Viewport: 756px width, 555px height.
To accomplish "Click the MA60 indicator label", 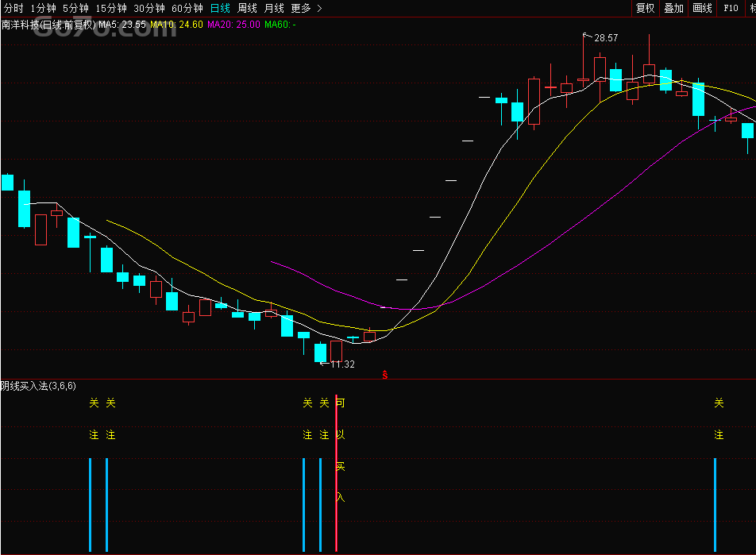I will pyautogui.click(x=280, y=25).
